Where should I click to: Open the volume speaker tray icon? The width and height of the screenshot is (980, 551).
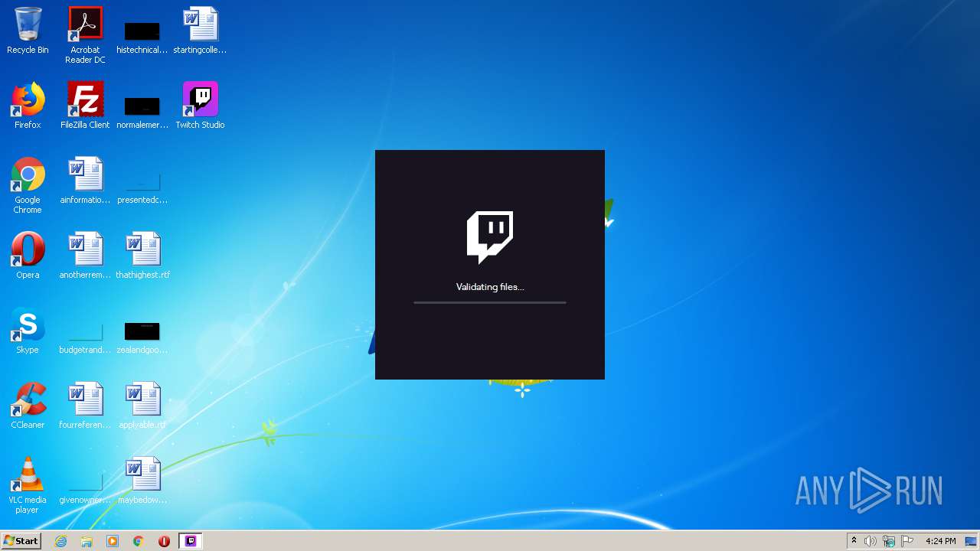coord(871,541)
